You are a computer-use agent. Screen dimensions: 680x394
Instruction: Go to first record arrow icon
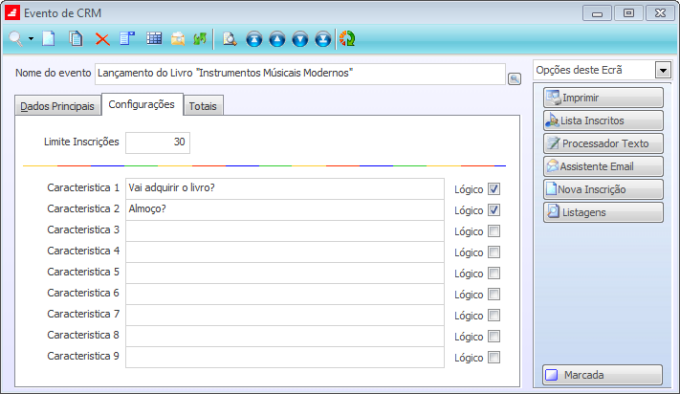coord(254,39)
